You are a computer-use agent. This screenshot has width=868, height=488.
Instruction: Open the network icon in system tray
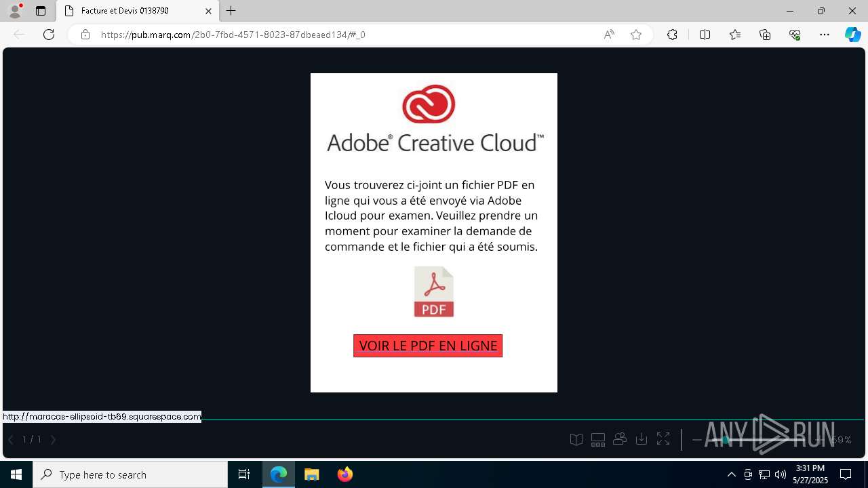tap(764, 474)
